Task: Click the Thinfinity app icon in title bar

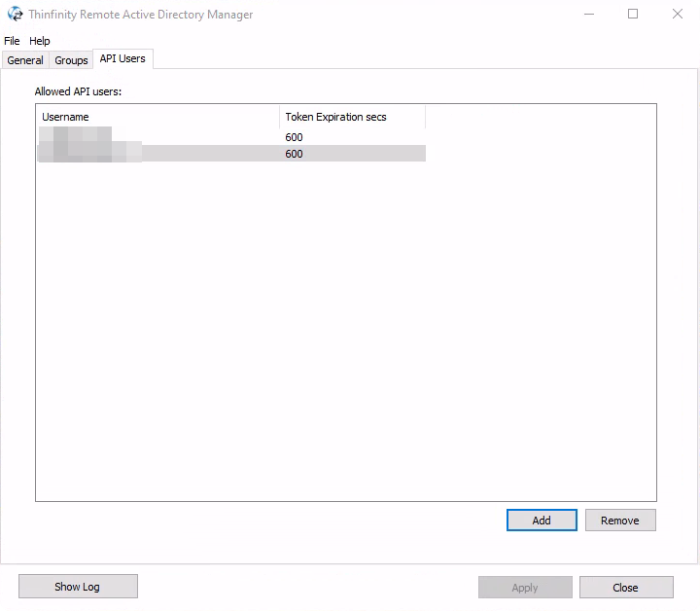Action: pyautogui.click(x=16, y=14)
